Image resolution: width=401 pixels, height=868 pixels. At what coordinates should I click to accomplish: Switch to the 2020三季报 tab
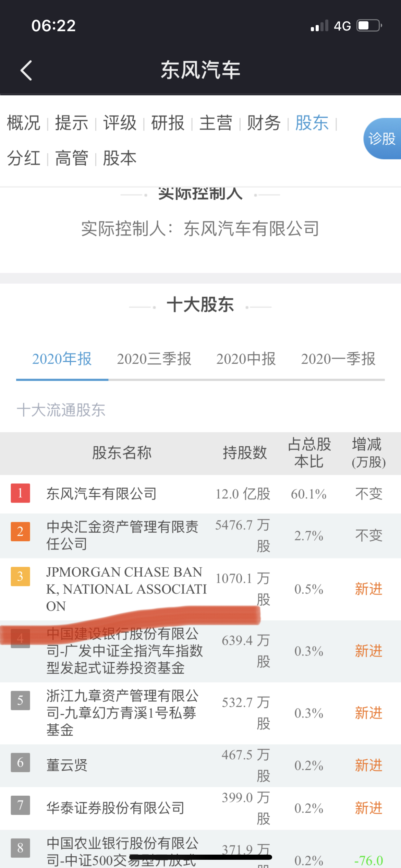click(154, 359)
